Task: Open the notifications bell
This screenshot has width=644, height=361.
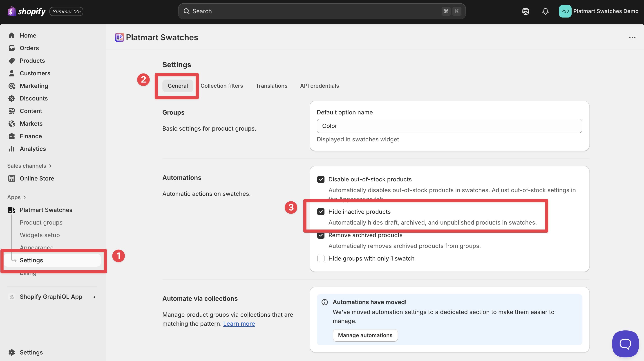Action: 545,11
